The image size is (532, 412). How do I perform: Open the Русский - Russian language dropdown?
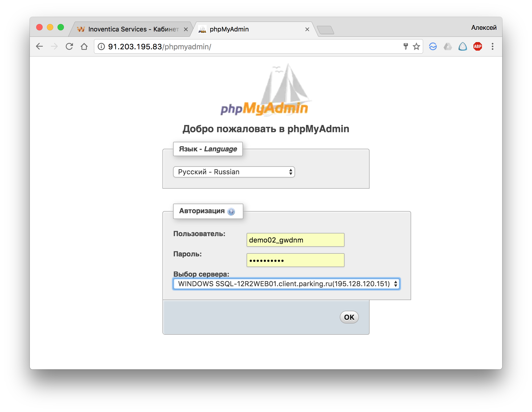pos(234,172)
